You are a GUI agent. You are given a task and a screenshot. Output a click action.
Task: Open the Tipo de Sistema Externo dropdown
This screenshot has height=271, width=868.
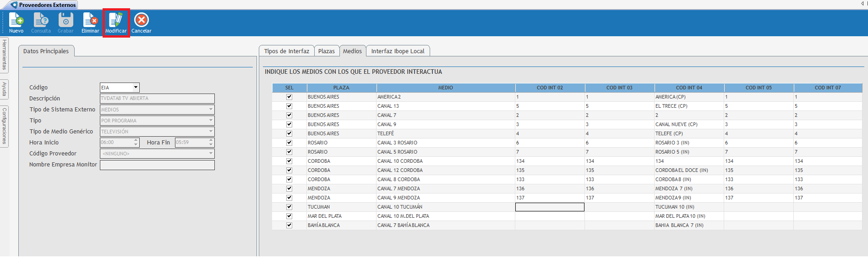tap(211, 110)
